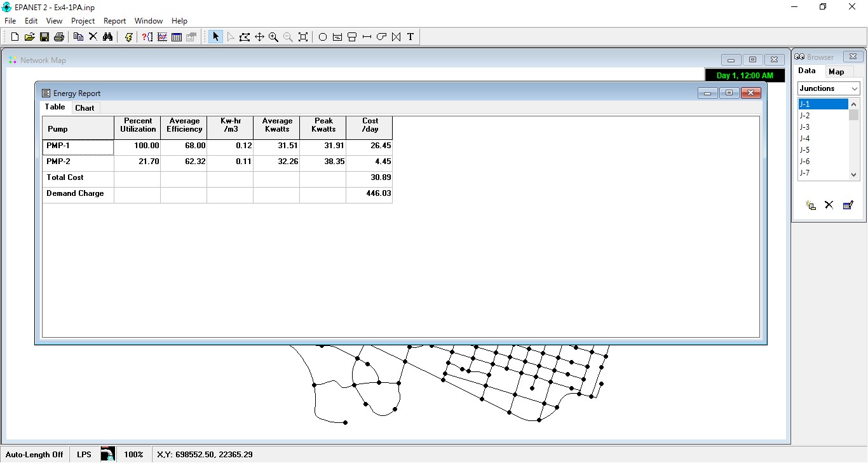Select the Add Reservoir tool
Viewport: 868px width, 463px height.
click(337, 36)
